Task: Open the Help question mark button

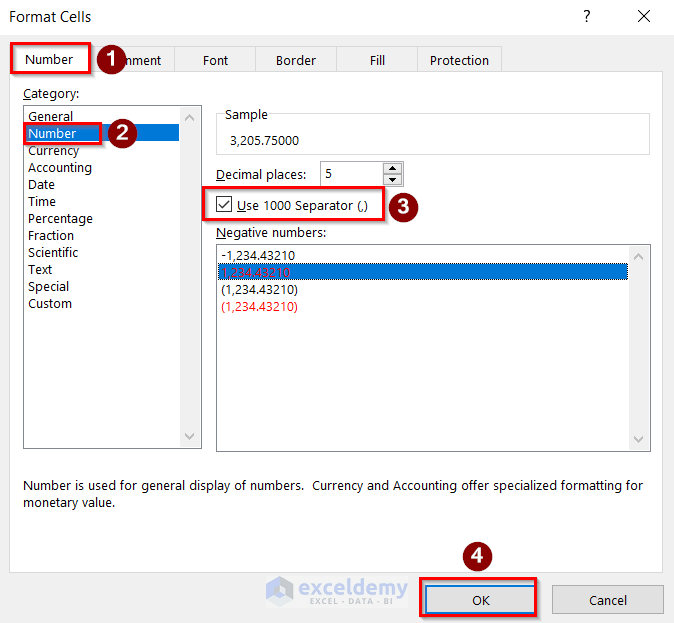Action: pos(587,16)
